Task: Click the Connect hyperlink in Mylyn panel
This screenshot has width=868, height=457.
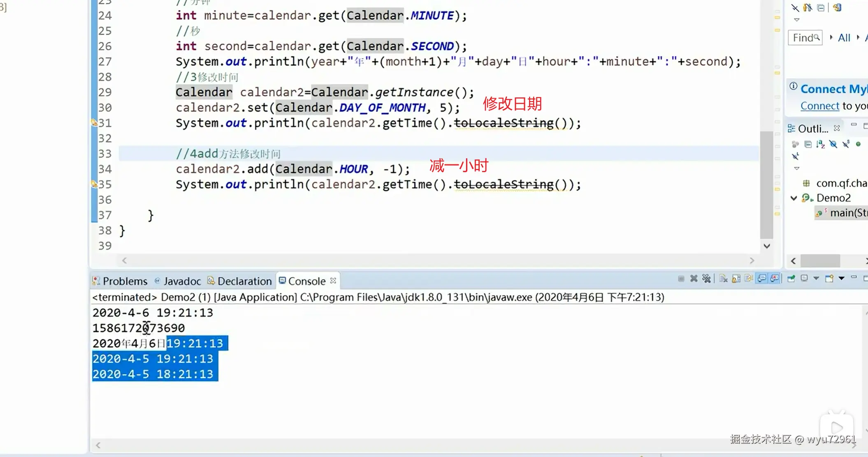Action: tap(819, 106)
